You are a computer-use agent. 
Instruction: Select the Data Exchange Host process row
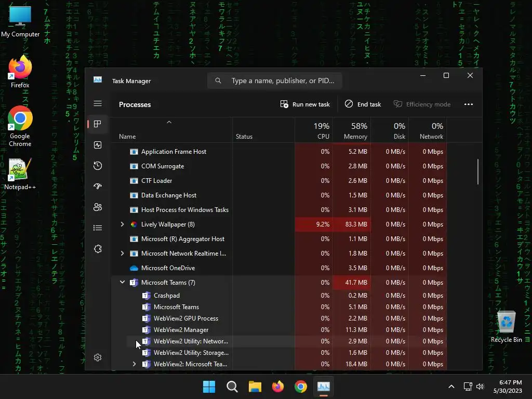click(279, 195)
